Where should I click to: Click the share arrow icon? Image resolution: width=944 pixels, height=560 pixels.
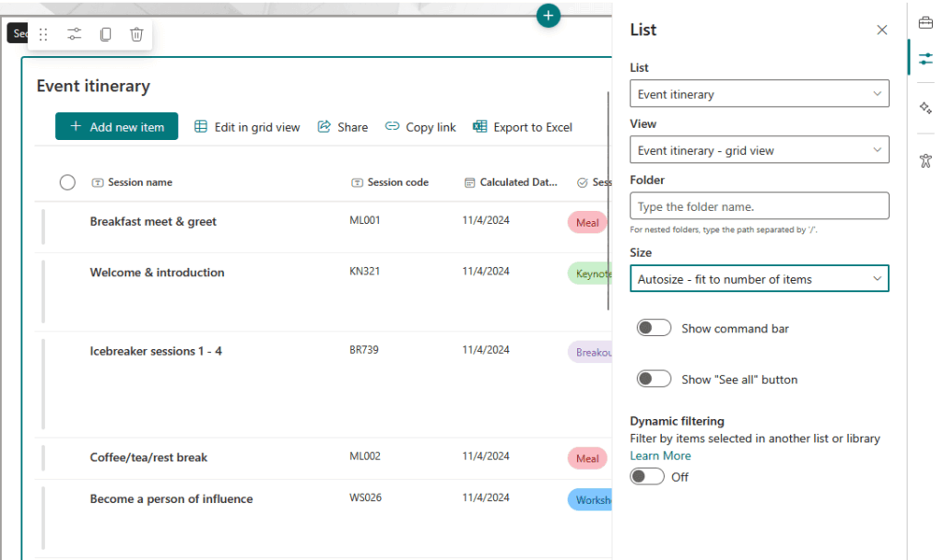pyautogui.click(x=324, y=126)
